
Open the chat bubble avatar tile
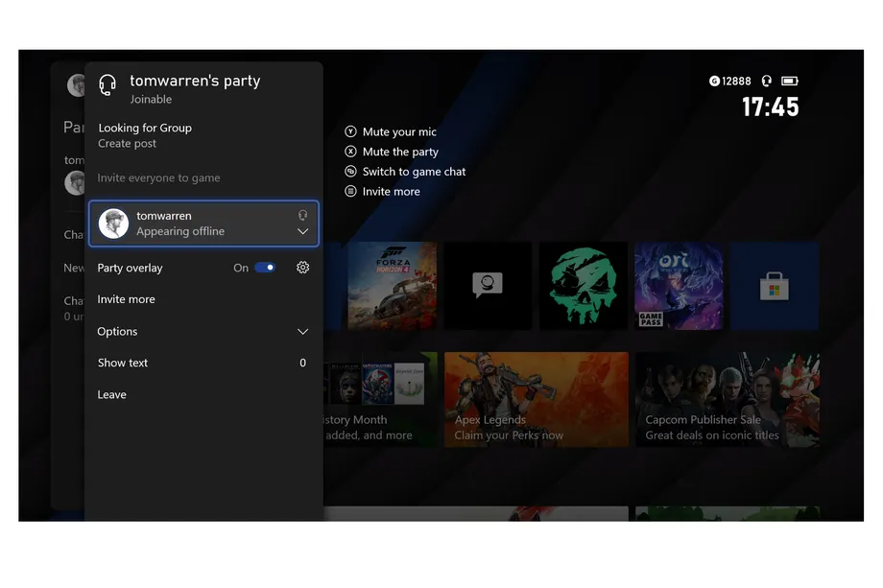488,286
